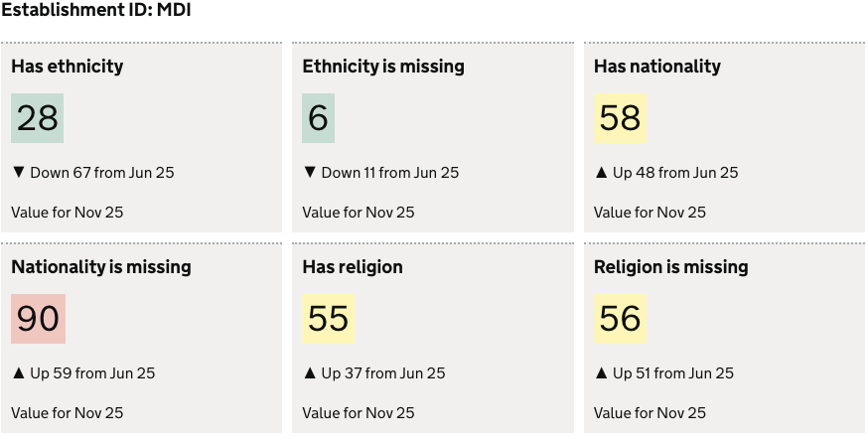Click the up arrow in Nationality is missing card

(18, 373)
